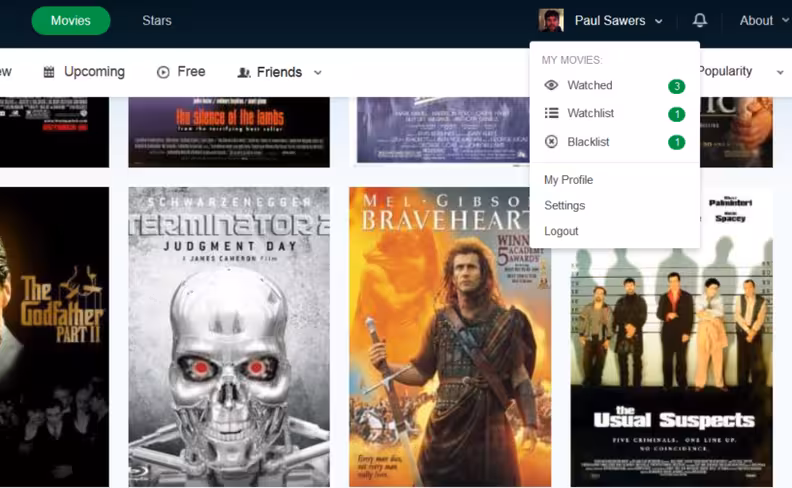792x488 pixels.
Task: Expand the About menu
Action: (764, 21)
